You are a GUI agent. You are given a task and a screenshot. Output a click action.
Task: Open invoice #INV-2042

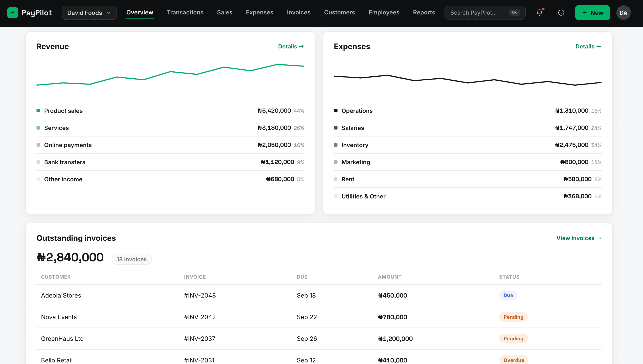click(x=200, y=317)
